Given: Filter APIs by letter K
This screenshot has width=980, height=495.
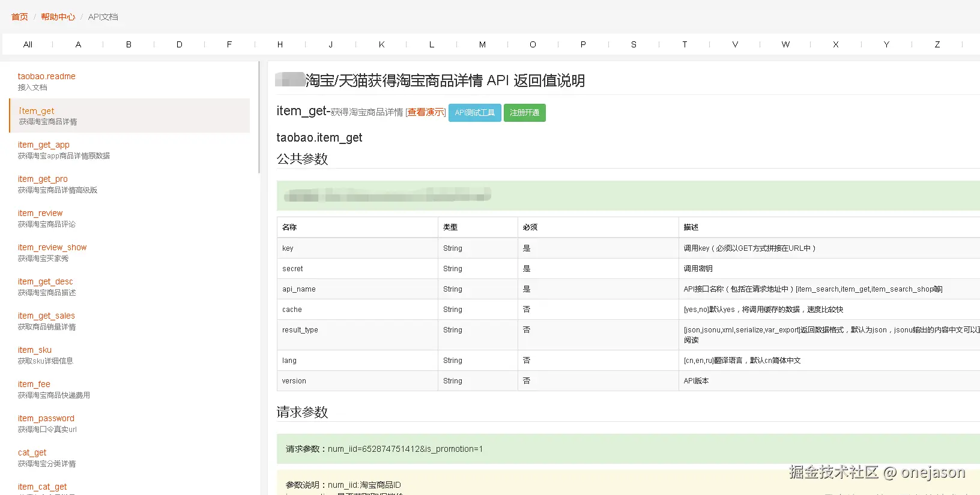Looking at the screenshot, I should click(381, 44).
